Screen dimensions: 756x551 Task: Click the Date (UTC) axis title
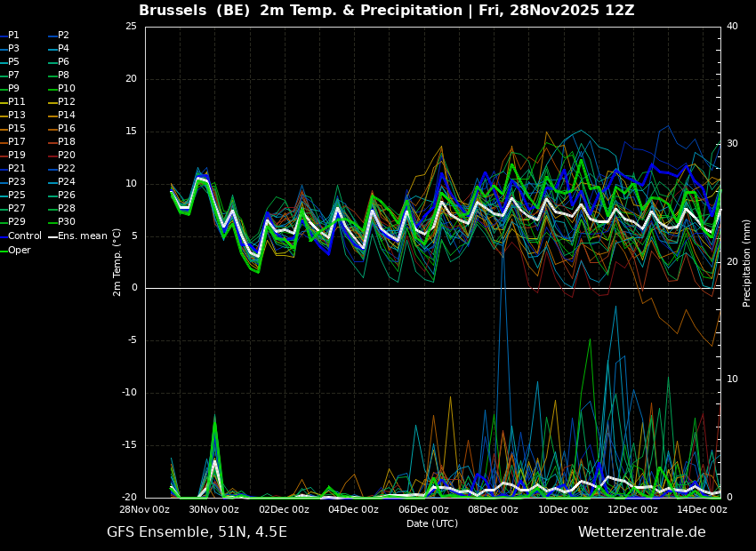click(x=432, y=523)
